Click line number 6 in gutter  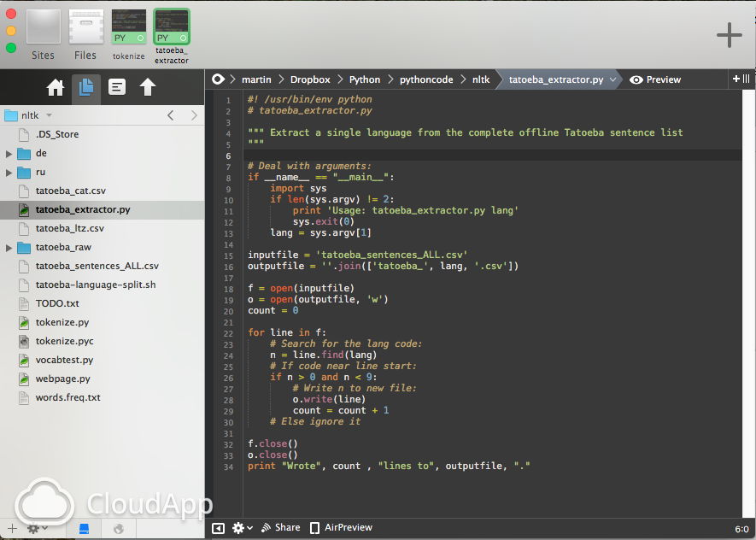pos(229,156)
